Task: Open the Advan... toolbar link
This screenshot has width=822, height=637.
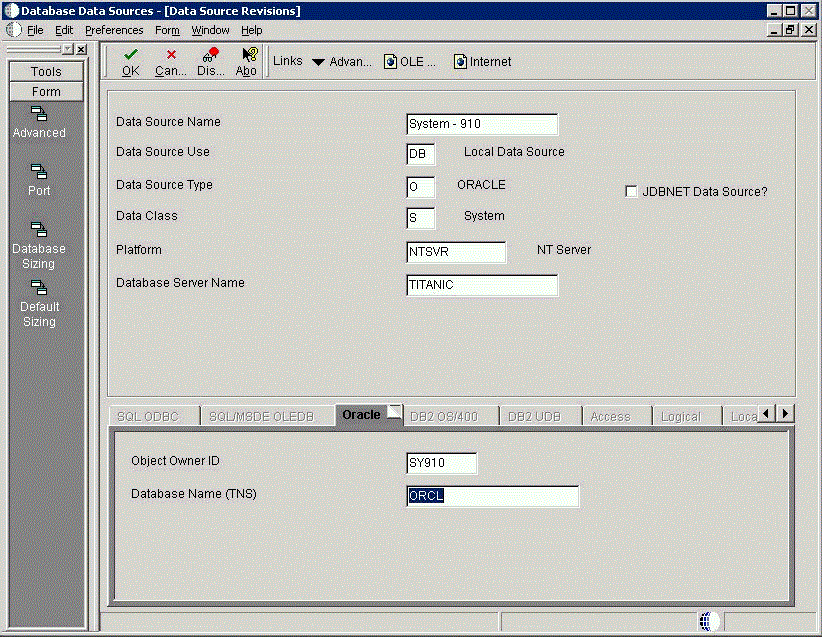Action: click(350, 62)
